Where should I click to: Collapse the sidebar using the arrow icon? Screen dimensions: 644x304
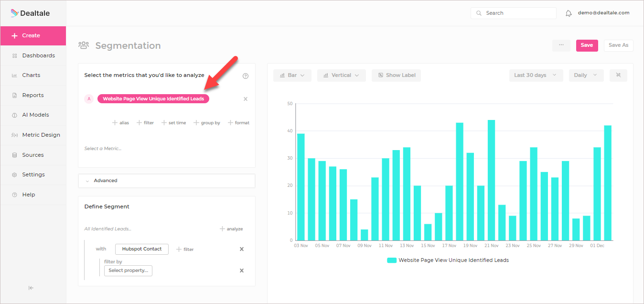pyautogui.click(x=31, y=288)
